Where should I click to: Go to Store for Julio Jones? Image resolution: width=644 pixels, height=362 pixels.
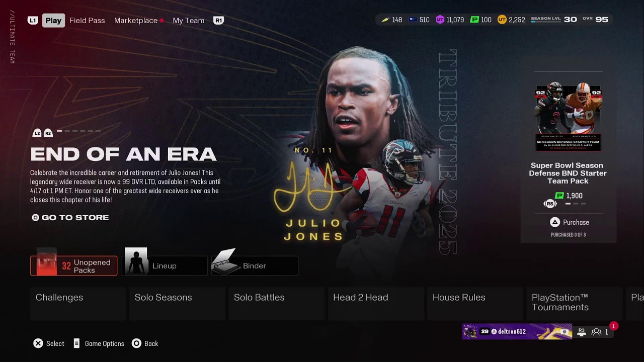coord(70,218)
